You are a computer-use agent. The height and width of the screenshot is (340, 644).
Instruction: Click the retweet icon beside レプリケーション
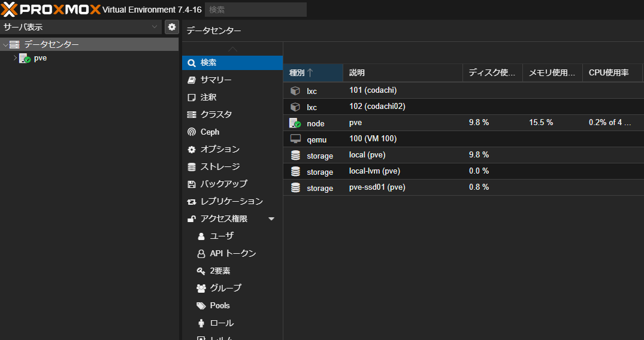tap(191, 202)
